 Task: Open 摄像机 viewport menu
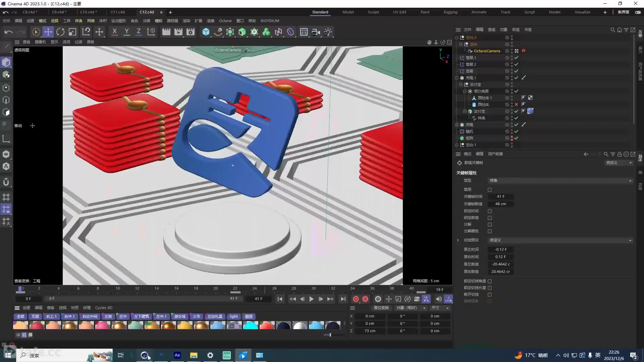[x=40, y=42]
